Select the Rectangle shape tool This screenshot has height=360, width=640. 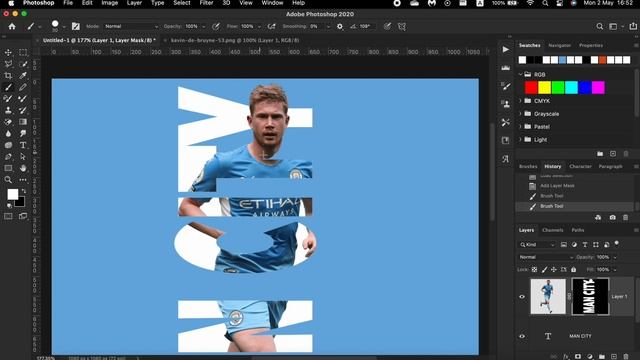[x=8, y=168]
